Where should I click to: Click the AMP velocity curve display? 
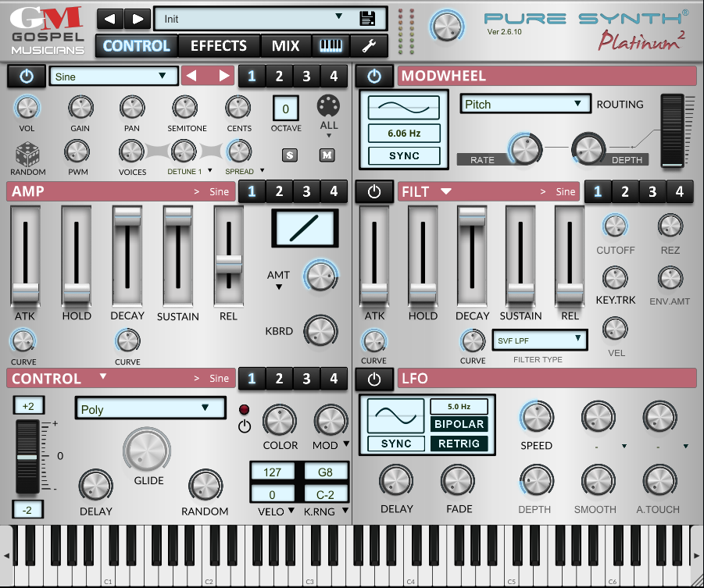click(x=305, y=228)
